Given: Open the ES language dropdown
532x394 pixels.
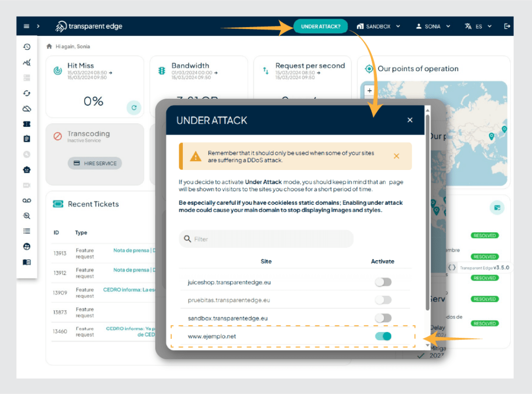Looking at the screenshot, I should [478, 27].
